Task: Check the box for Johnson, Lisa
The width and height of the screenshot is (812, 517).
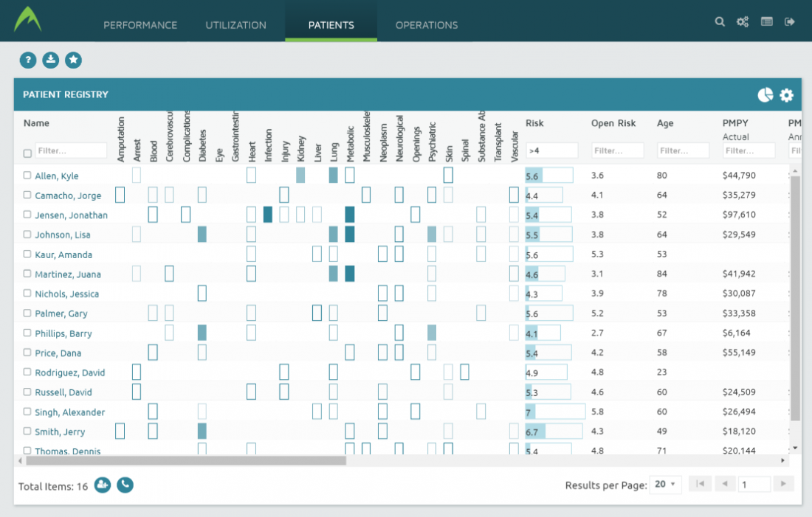Action: coord(27,235)
